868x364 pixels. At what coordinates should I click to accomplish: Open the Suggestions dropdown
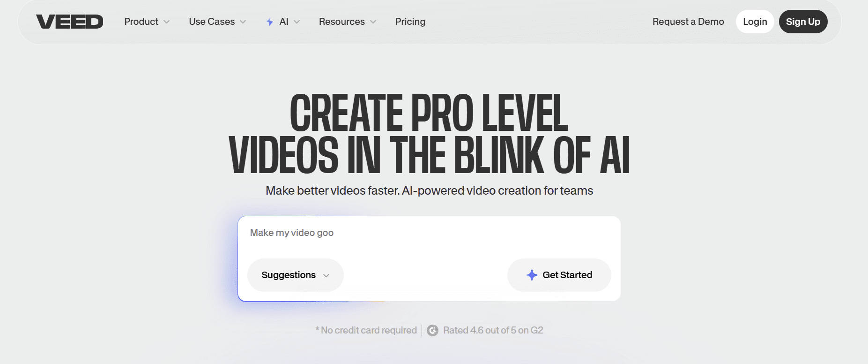click(x=296, y=275)
